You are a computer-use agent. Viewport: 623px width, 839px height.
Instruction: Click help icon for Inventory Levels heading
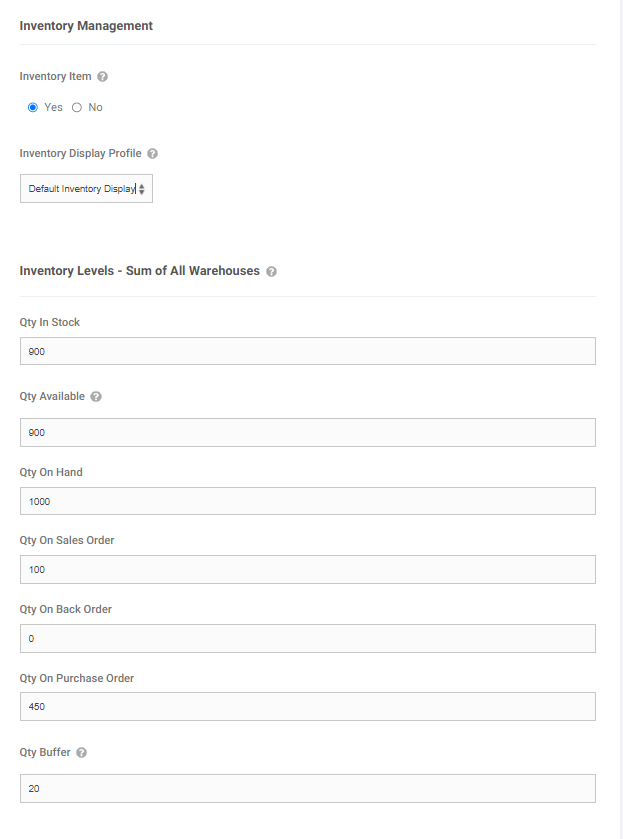[x=271, y=272]
